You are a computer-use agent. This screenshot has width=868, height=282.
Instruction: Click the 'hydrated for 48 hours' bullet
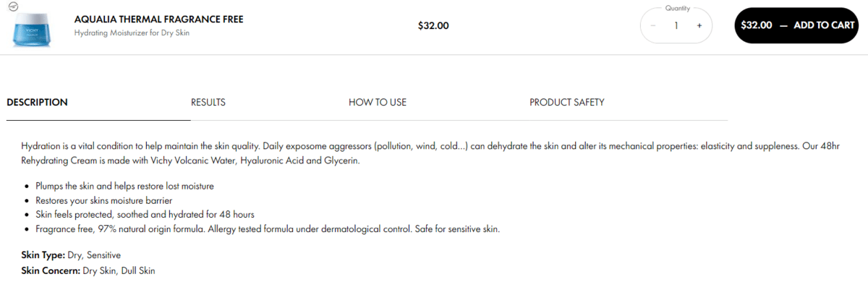[145, 215]
